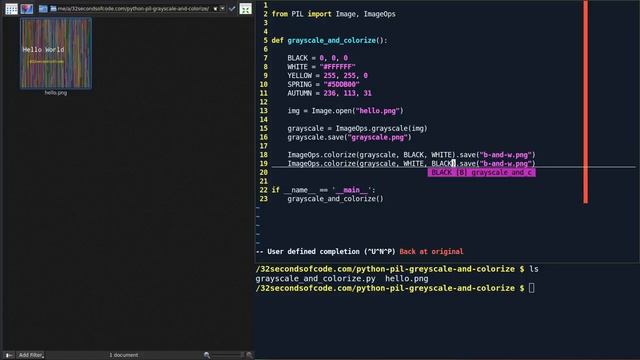The image size is (640, 360).
Task: Click hello.png in the terminal listing
Action: [407, 279]
